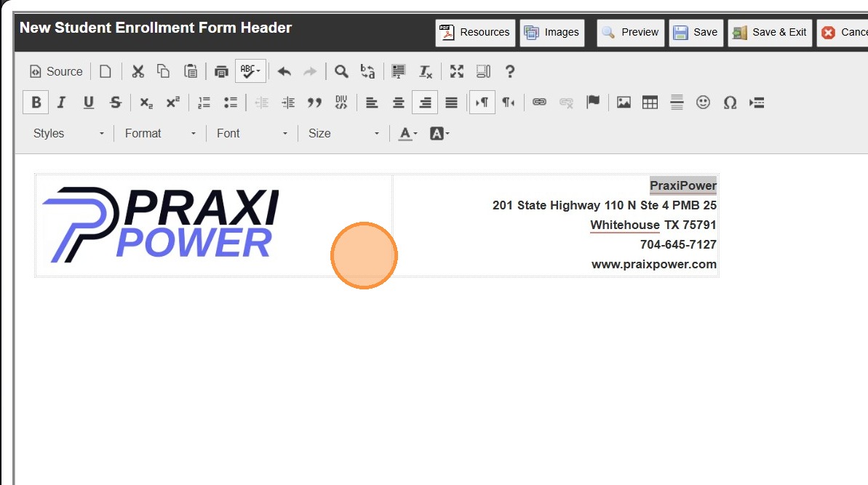Insert a table
This screenshot has width=868, height=485.
pos(650,103)
